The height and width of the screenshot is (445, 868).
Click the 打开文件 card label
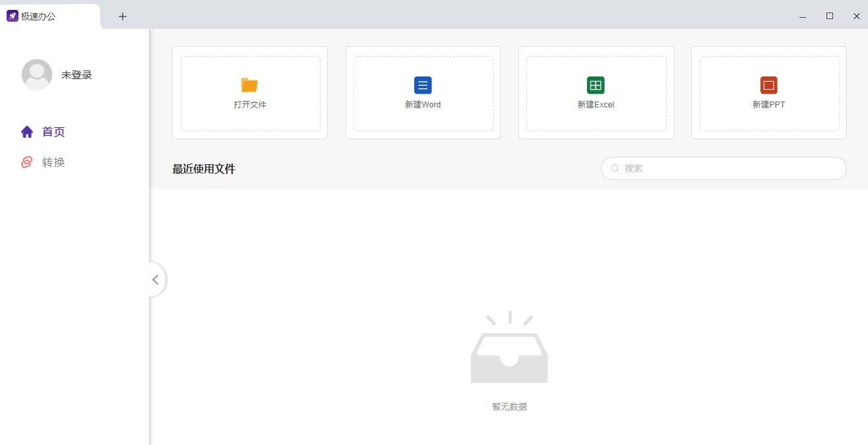click(249, 104)
